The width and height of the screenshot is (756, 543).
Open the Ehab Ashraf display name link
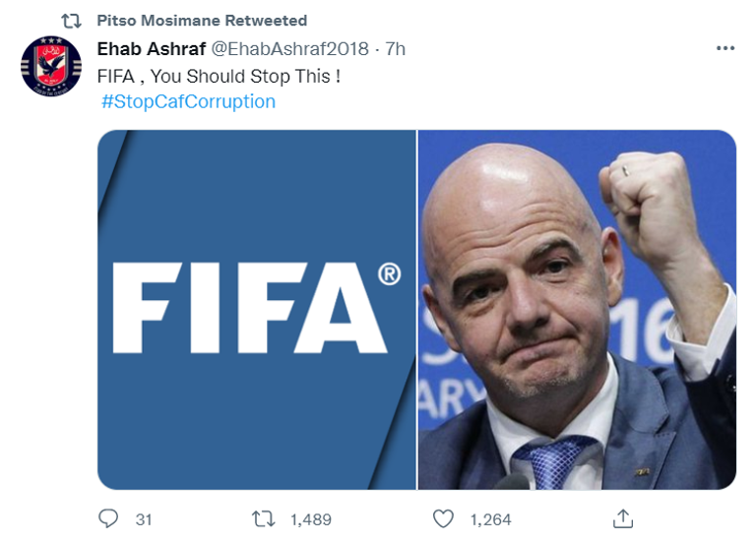151,48
